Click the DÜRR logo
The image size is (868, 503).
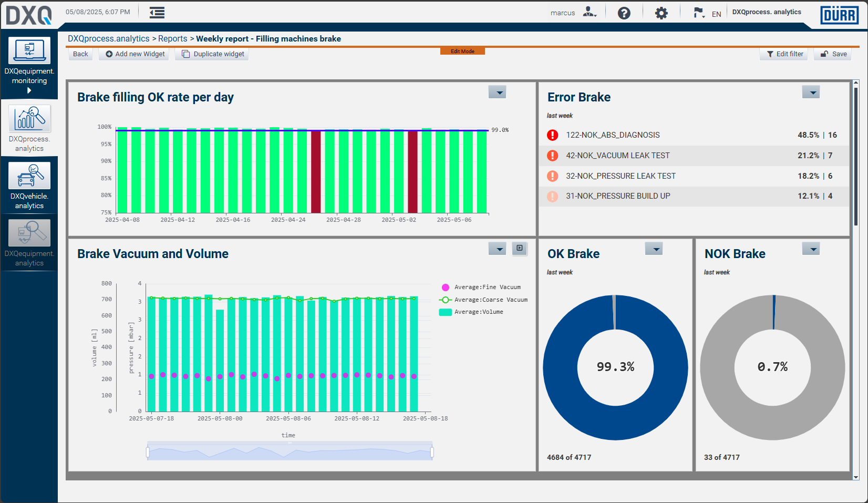click(x=839, y=15)
